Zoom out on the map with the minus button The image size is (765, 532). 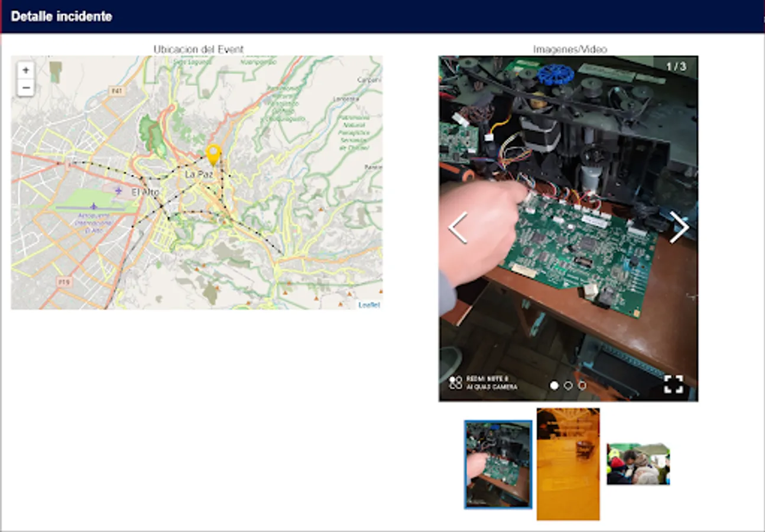coord(25,87)
